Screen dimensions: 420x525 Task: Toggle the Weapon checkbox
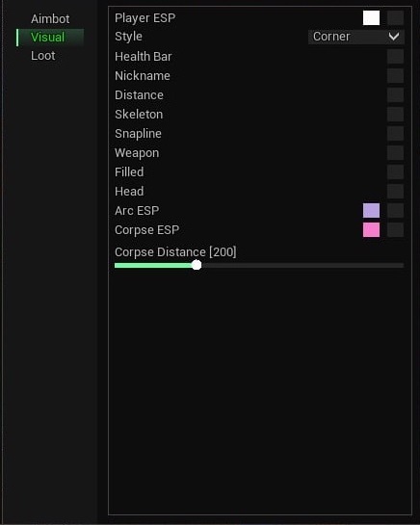(395, 152)
